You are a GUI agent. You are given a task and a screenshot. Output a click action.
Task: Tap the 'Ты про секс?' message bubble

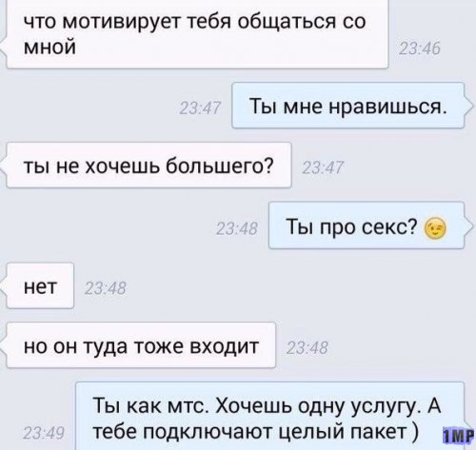[x=367, y=225]
